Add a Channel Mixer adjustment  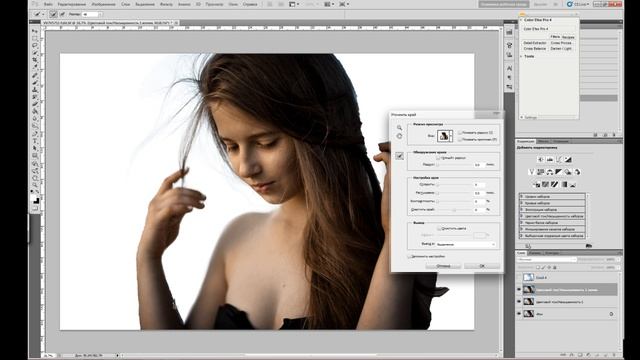(577, 172)
